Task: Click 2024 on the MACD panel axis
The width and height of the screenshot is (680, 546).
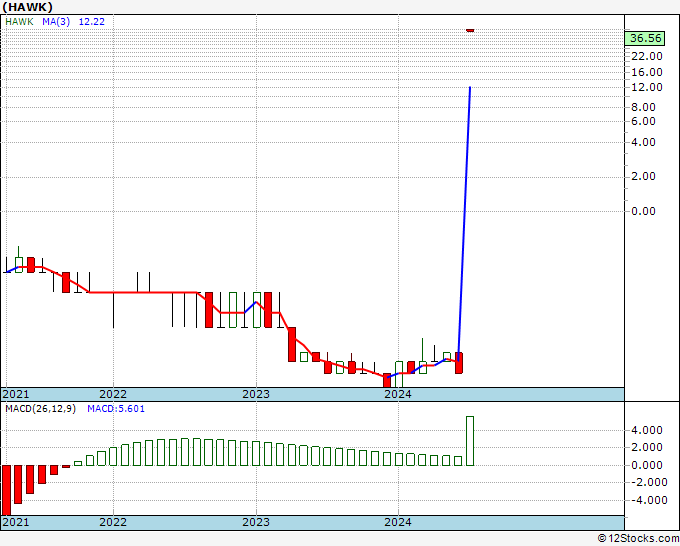Action: (x=398, y=522)
